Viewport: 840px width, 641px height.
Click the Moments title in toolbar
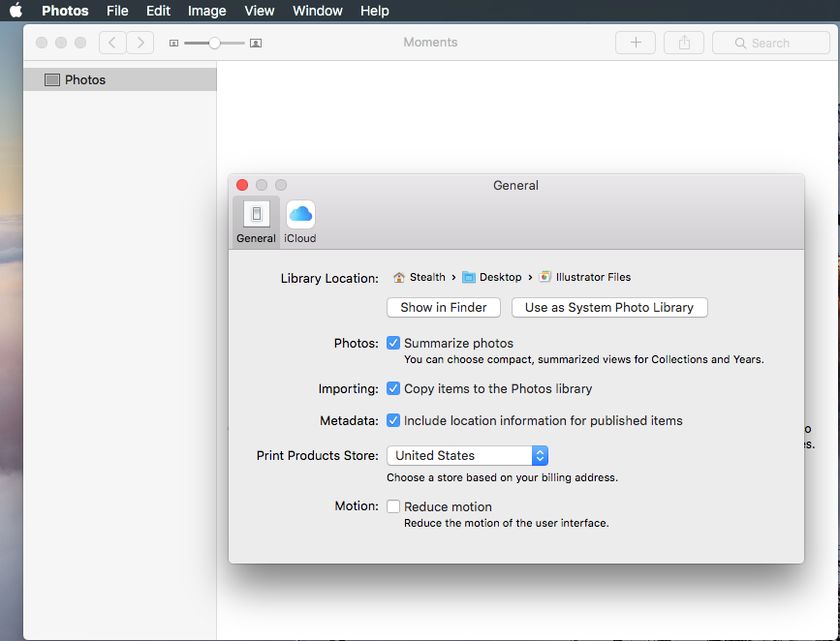tap(430, 43)
